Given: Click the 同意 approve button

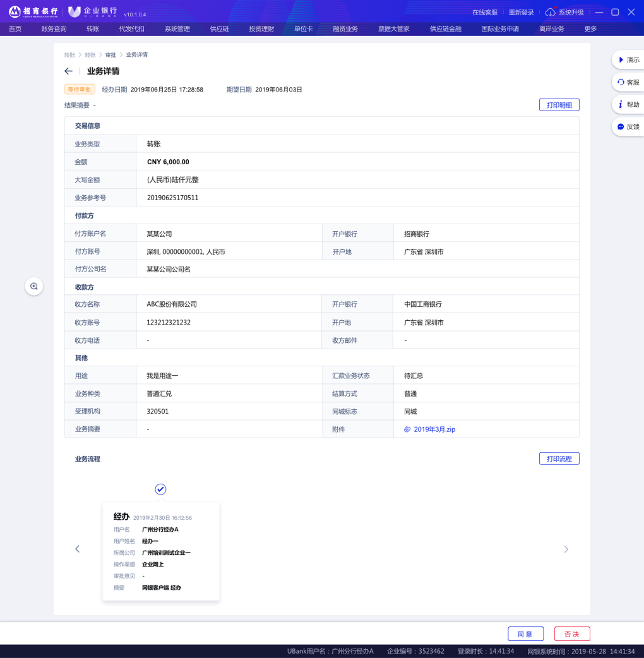Looking at the screenshot, I should [x=525, y=634].
